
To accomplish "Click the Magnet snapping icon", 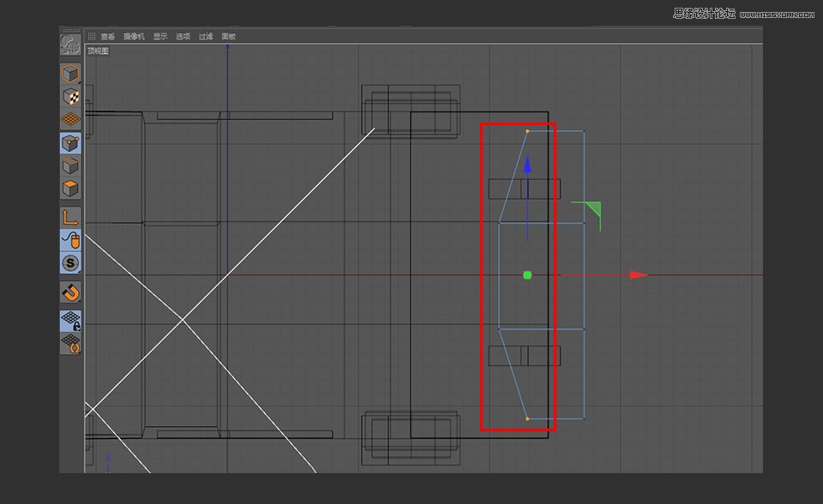I will (x=70, y=292).
